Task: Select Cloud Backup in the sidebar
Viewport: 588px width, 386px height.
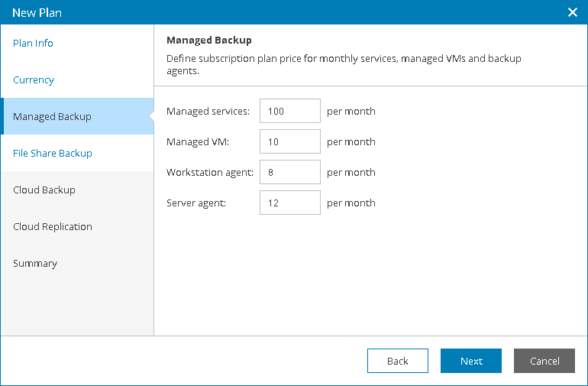Action: (44, 190)
